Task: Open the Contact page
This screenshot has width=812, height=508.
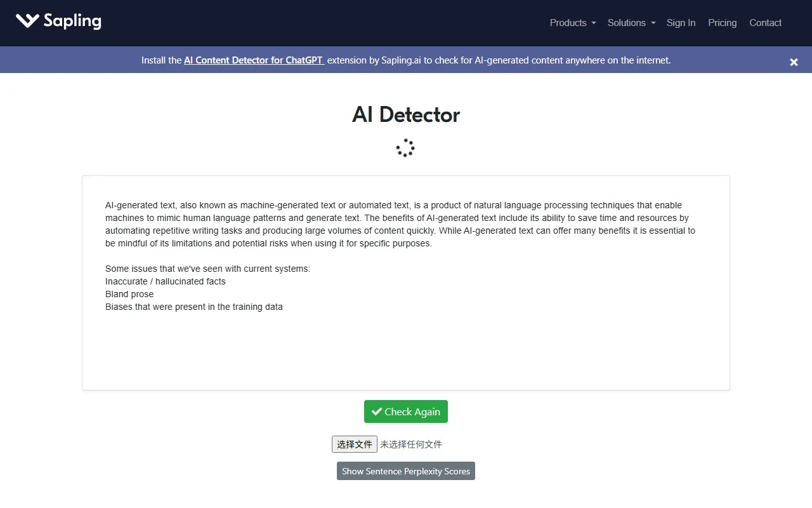Action: (765, 23)
